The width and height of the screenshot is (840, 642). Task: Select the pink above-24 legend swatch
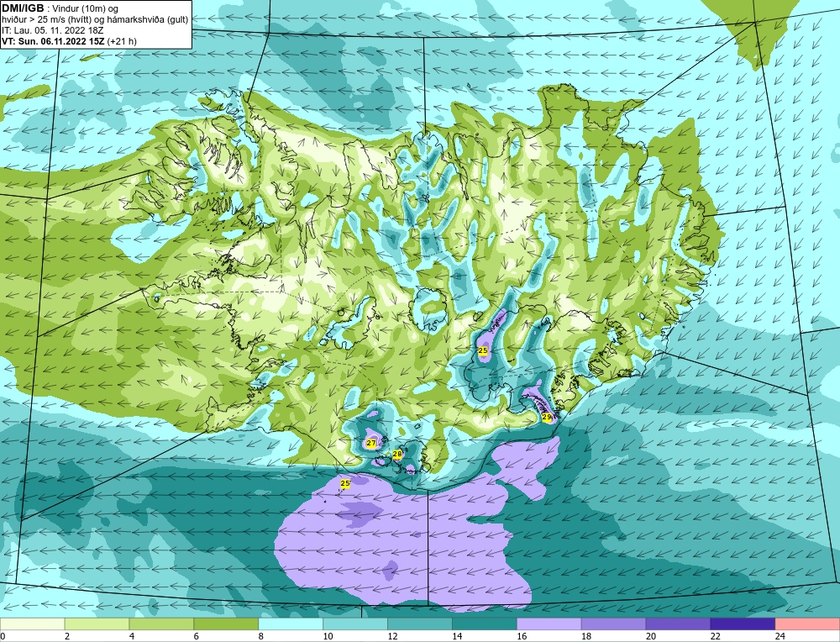coord(807,624)
